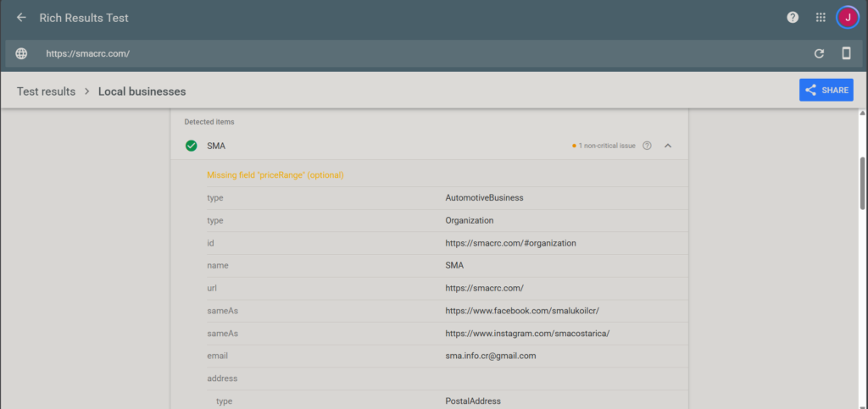
Task: Open the Google apps grid
Action: [821, 18]
